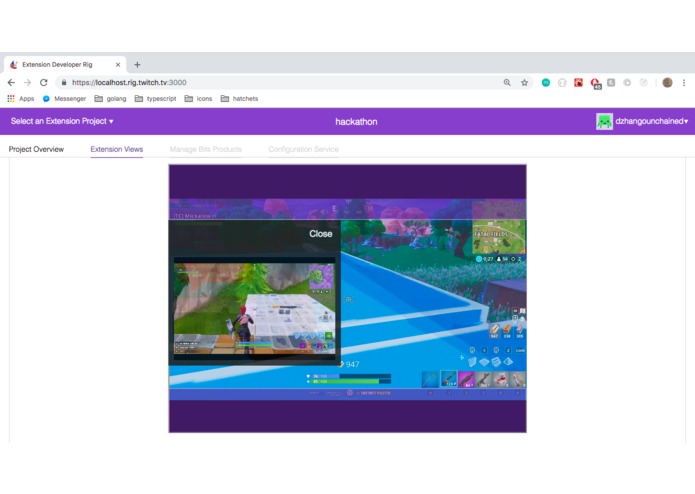Screen dimensions: 695x494
Task: Go back with the browser back arrow
Action: pyautogui.click(x=11, y=82)
